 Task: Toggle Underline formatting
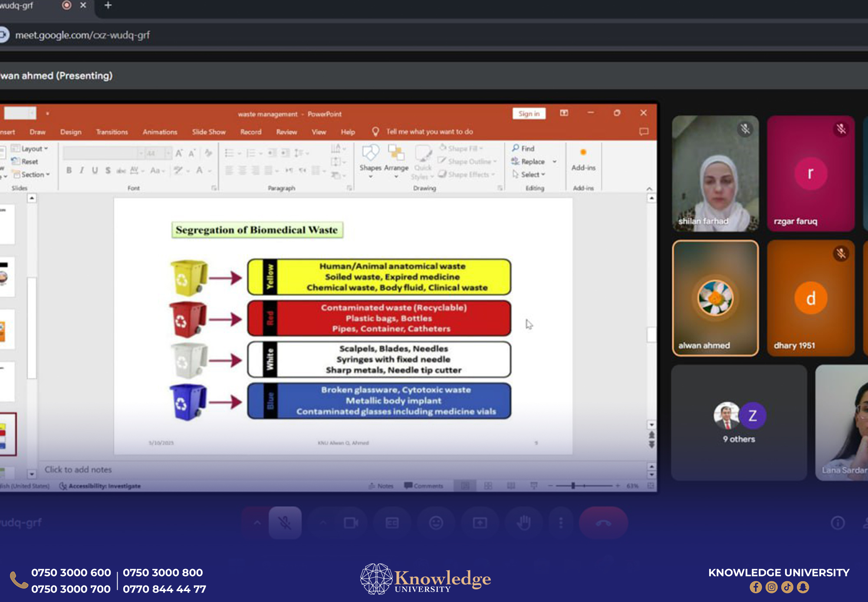pyautogui.click(x=95, y=170)
